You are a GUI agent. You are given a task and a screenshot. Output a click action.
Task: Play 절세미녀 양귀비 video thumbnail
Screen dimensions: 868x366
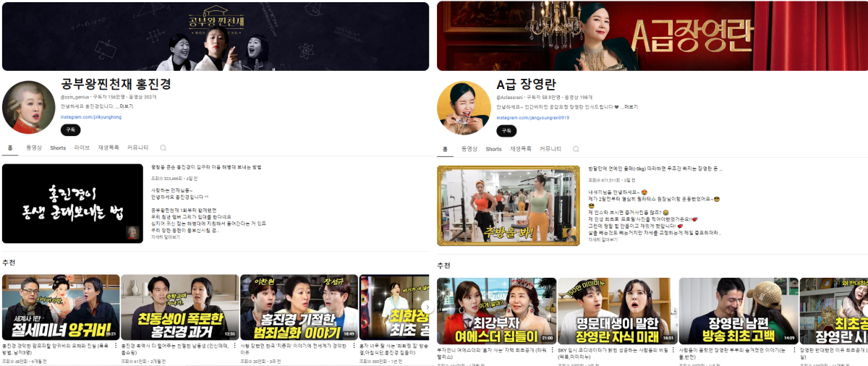click(61, 307)
